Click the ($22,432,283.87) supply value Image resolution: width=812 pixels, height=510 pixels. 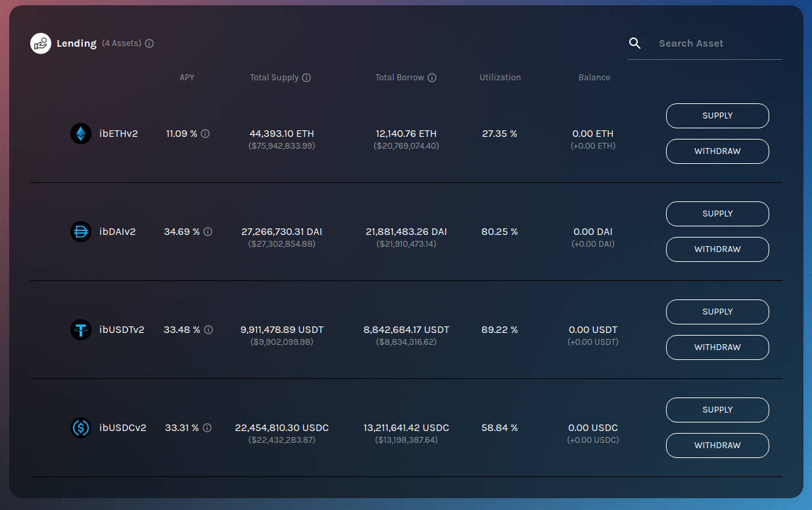(282, 440)
